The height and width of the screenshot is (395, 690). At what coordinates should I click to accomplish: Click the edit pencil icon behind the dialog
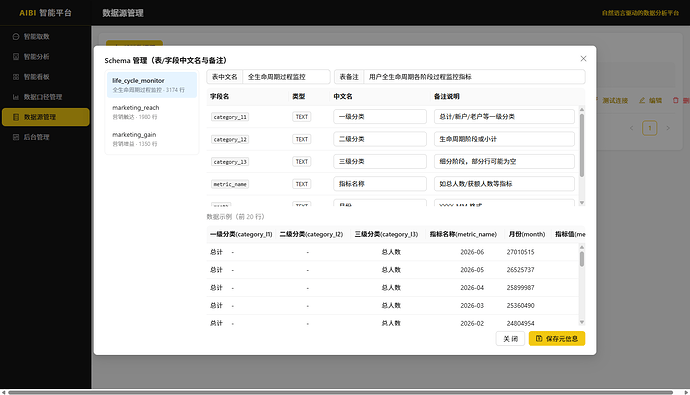pyautogui.click(x=642, y=101)
